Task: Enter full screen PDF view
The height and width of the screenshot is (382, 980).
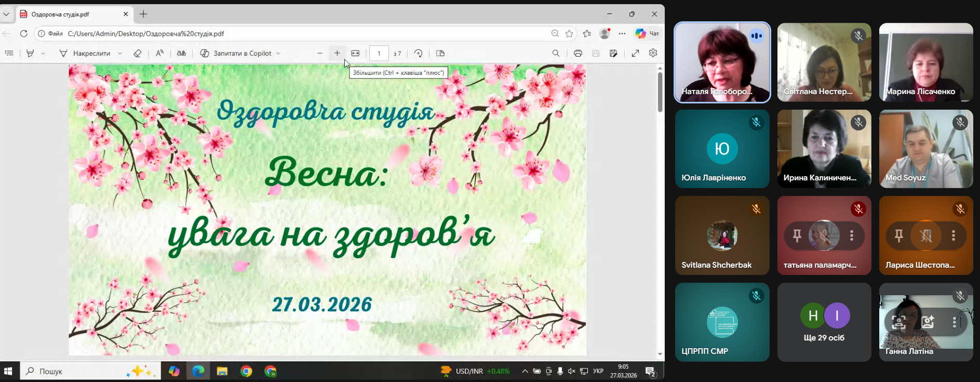Action: tap(635, 53)
